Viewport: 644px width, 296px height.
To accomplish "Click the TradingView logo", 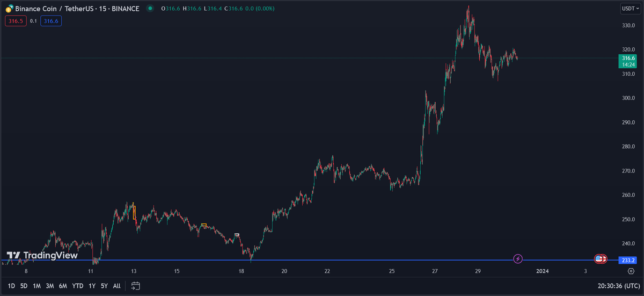I will click(x=42, y=256).
